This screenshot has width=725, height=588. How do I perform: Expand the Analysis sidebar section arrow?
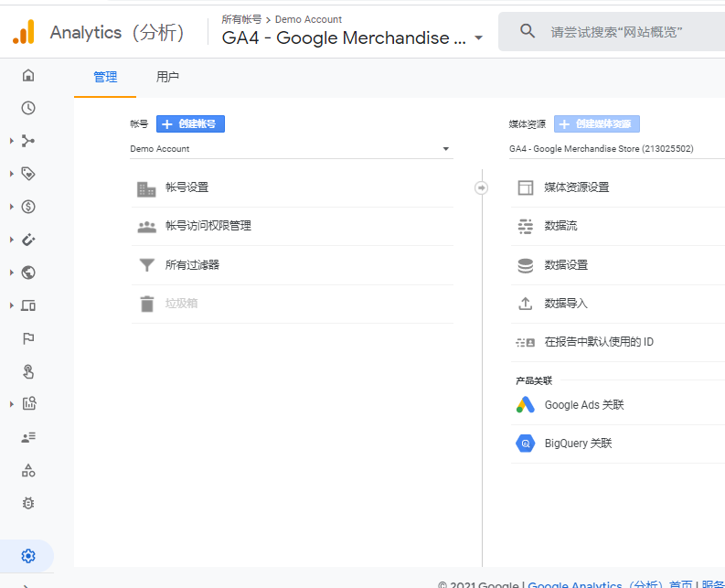click(12, 404)
